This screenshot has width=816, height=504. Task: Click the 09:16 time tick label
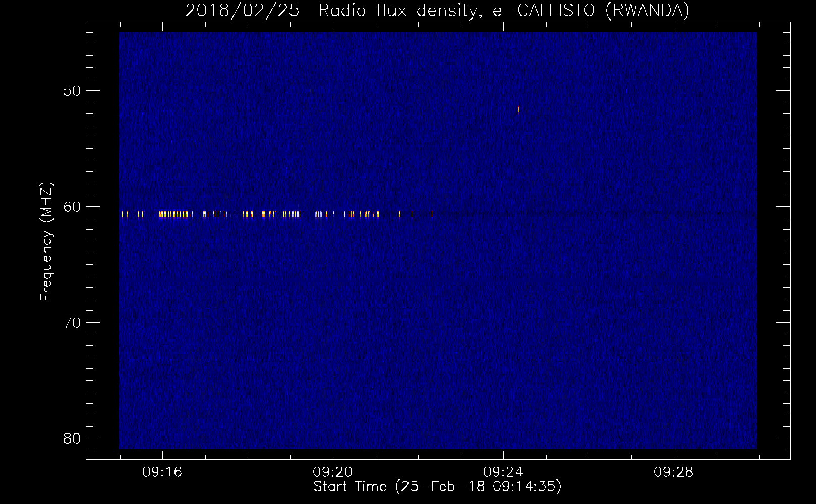click(x=162, y=472)
